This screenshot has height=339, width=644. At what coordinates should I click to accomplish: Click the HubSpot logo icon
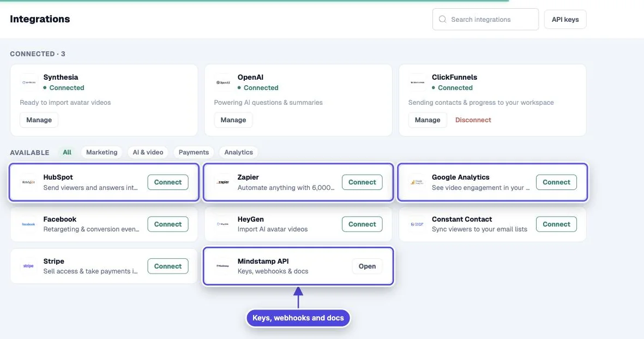point(29,182)
